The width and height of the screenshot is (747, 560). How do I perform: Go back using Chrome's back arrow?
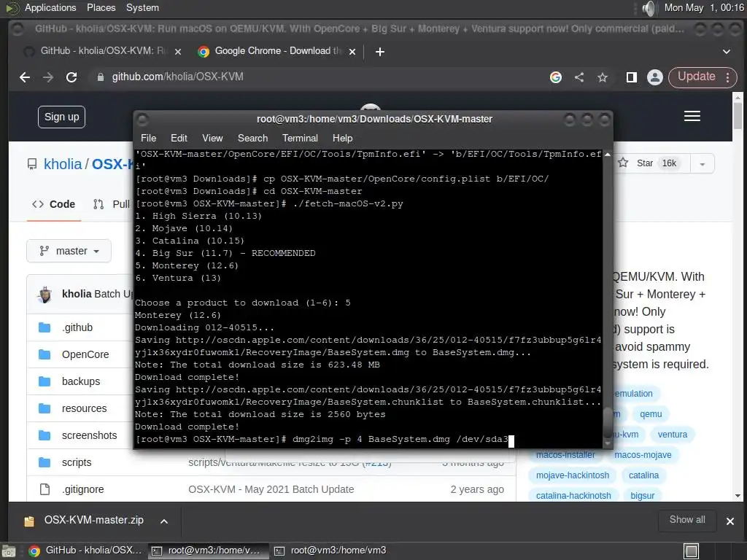(25, 77)
